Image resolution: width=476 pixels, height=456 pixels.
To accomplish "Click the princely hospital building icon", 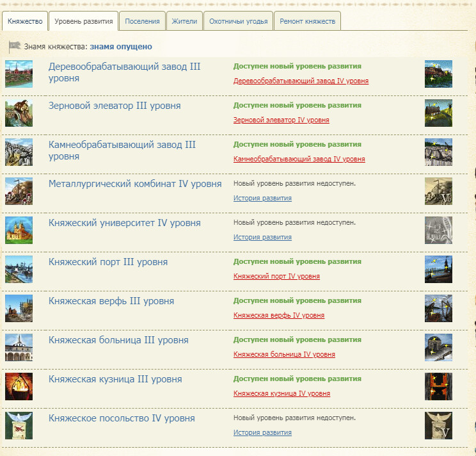I will (19, 347).
